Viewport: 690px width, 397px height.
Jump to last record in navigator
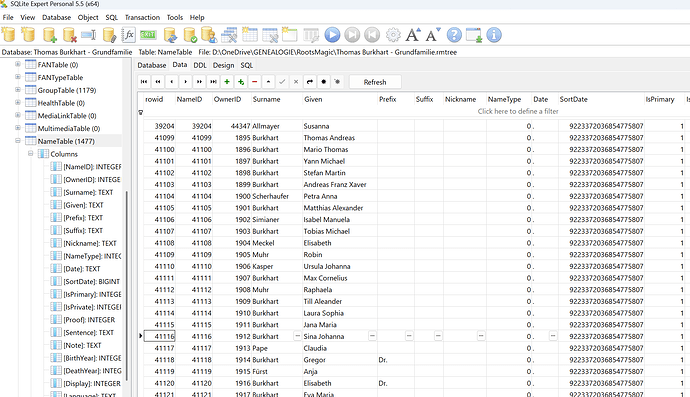213,82
